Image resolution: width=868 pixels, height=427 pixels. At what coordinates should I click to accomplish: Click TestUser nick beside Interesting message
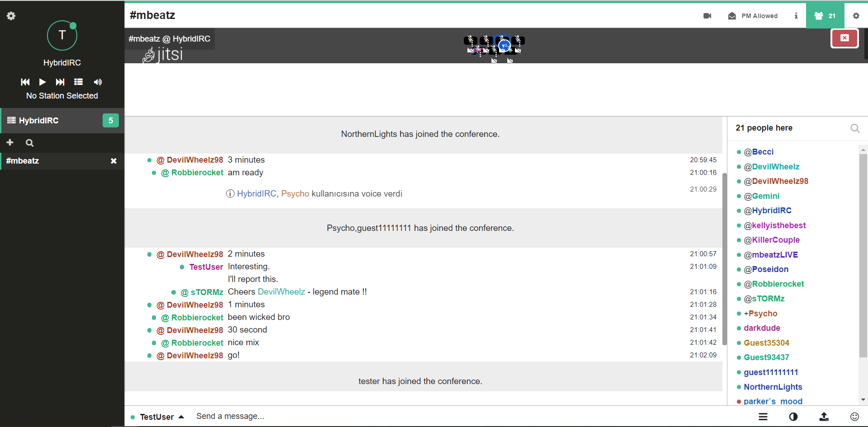click(x=206, y=267)
